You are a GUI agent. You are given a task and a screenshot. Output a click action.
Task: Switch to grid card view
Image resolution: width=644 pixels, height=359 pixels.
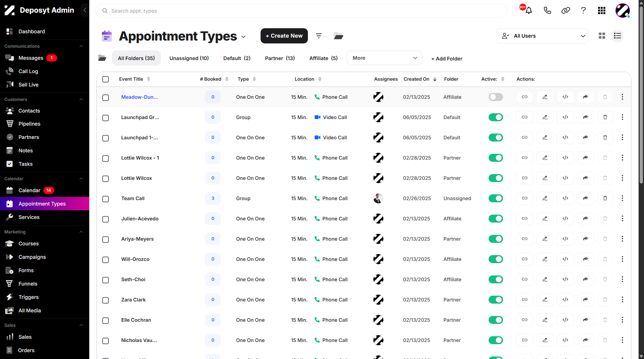click(x=602, y=36)
